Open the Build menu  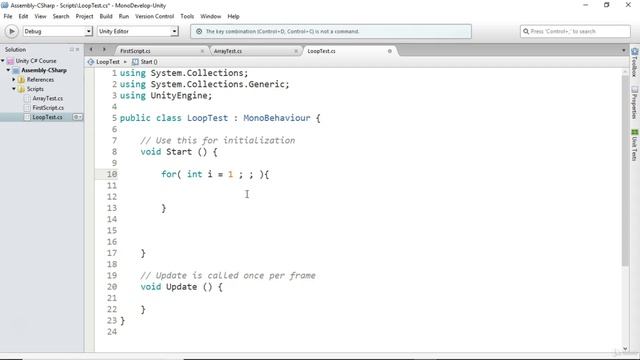point(106,16)
